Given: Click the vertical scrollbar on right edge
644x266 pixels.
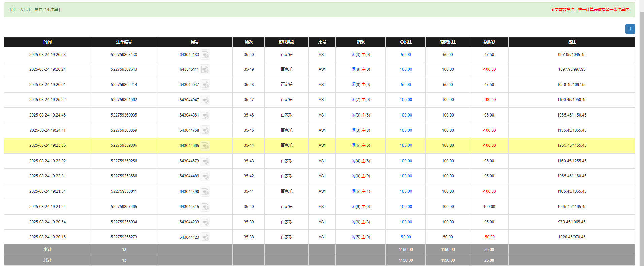Looking at the screenshot, I should coord(642,135).
